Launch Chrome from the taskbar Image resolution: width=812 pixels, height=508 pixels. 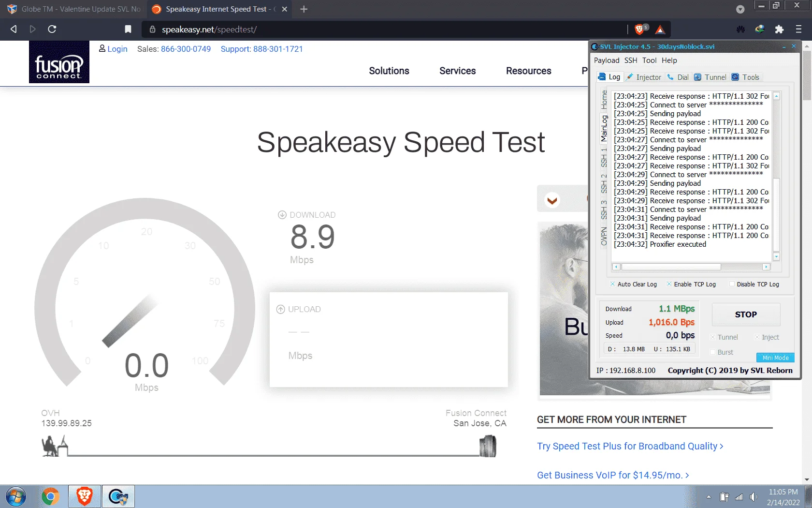point(50,496)
